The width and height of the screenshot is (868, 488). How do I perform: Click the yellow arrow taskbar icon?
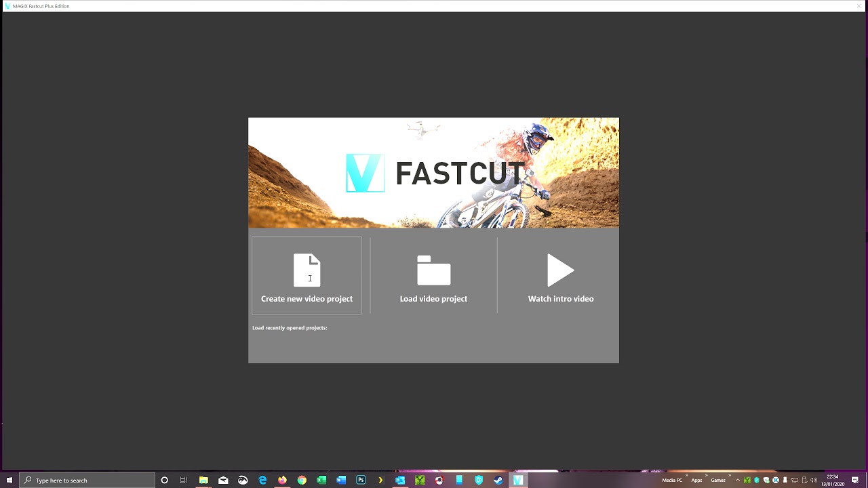tap(380, 480)
